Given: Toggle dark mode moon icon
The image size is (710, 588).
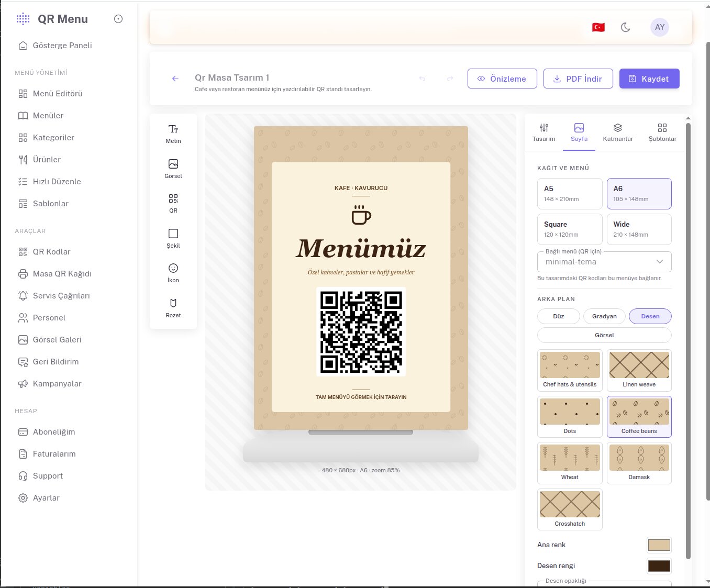Looking at the screenshot, I should [x=625, y=27].
